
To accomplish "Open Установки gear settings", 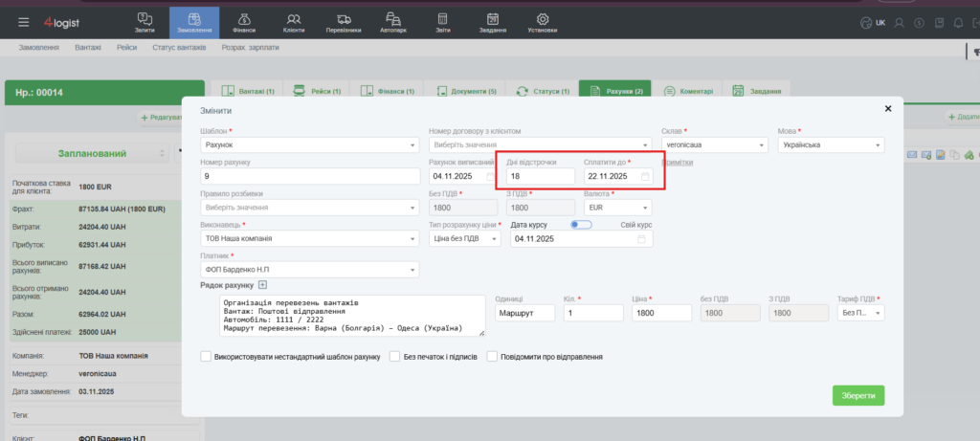I will click(x=542, y=23).
